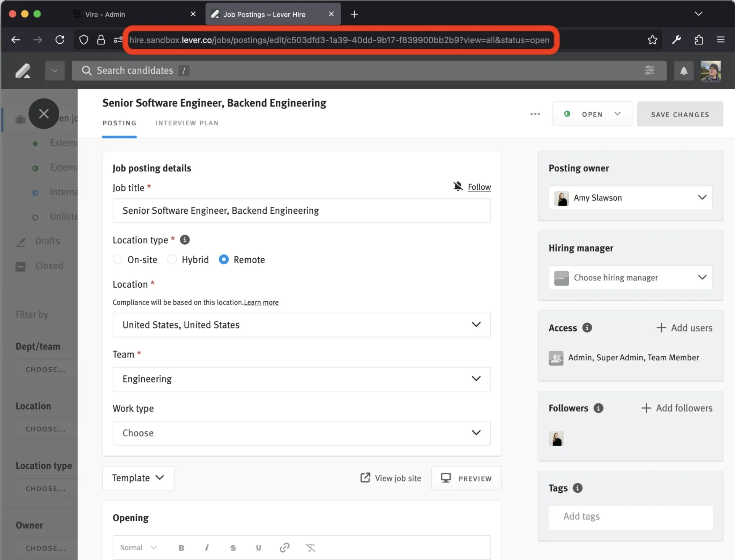735x560 pixels.
Task: Click the Lever pencil logo icon
Action: (23, 71)
